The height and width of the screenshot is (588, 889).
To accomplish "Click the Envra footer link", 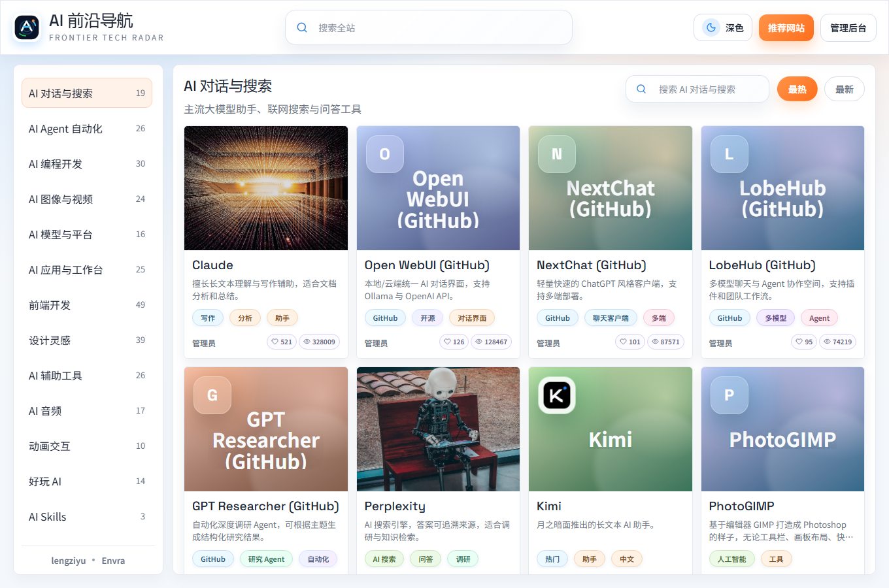I will (113, 561).
